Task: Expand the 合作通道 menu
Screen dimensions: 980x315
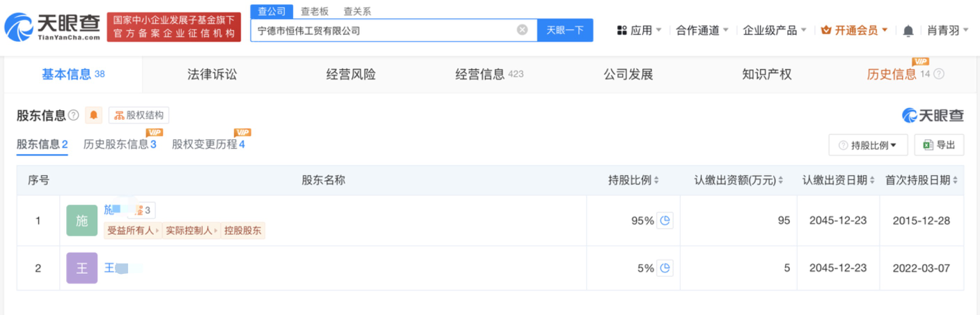Action: click(702, 31)
